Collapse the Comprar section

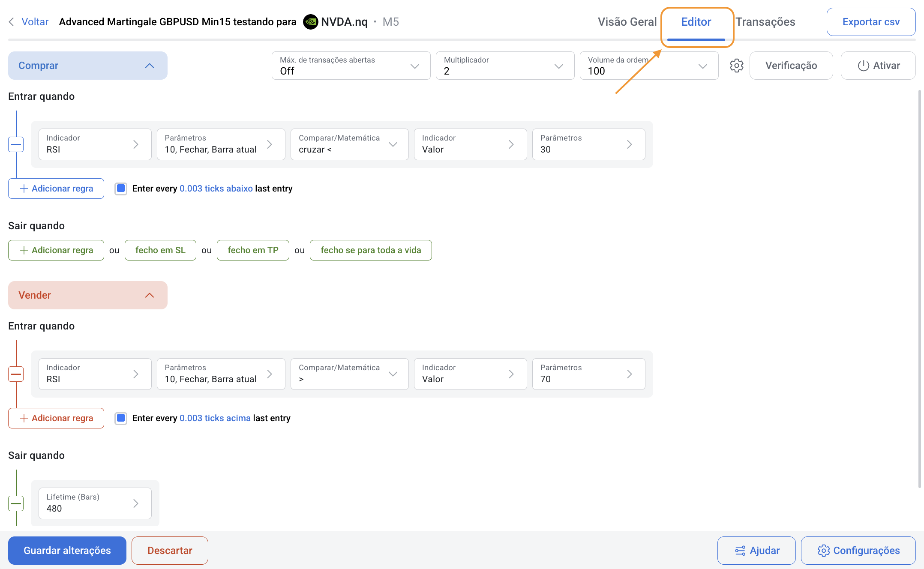pos(149,66)
